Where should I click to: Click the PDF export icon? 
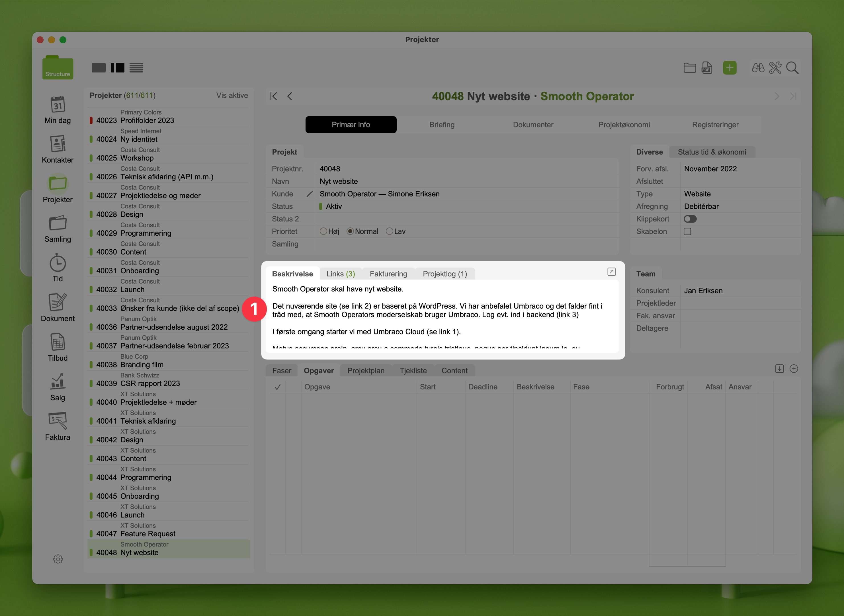[706, 68]
